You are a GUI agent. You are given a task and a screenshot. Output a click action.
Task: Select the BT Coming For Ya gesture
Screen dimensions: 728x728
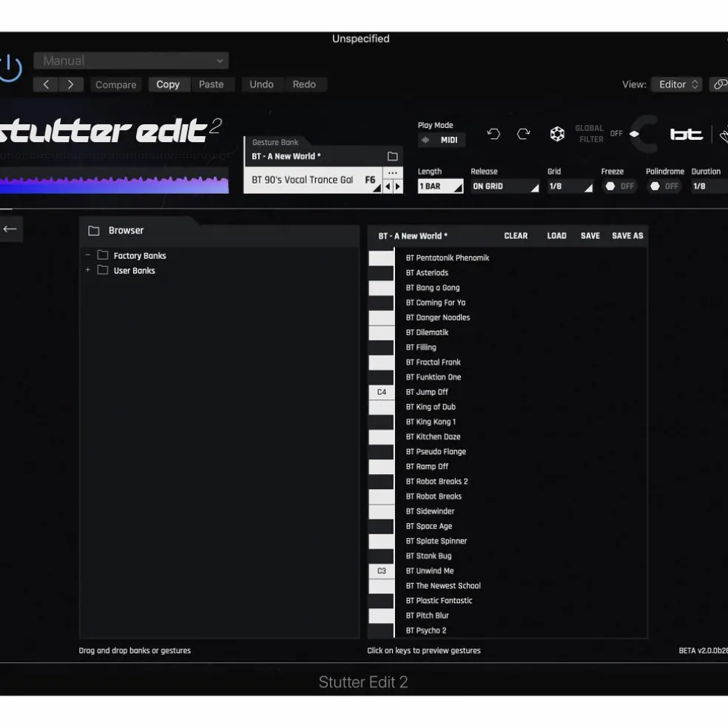click(x=436, y=303)
